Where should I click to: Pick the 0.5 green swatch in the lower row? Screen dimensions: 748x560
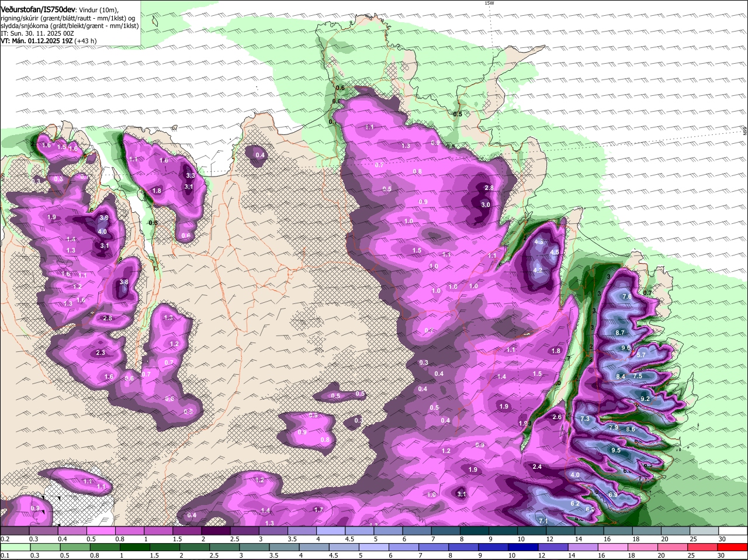click(x=76, y=547)
